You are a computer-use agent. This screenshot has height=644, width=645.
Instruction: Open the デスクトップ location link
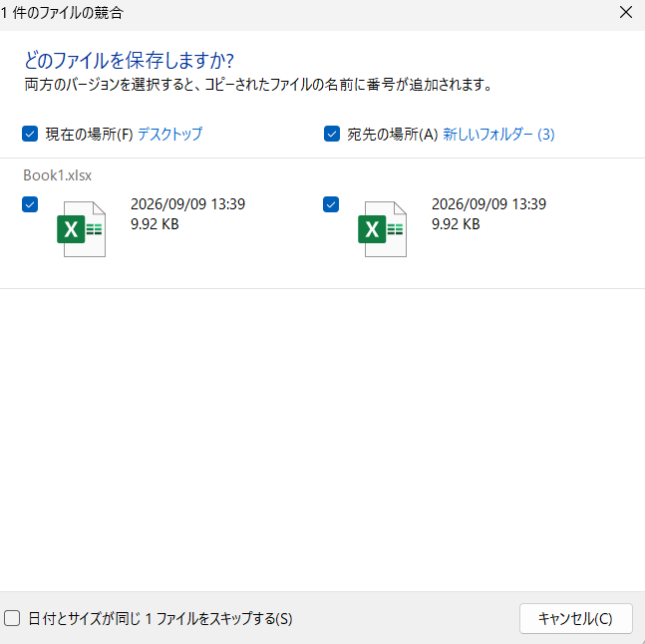tap(169, 134)
